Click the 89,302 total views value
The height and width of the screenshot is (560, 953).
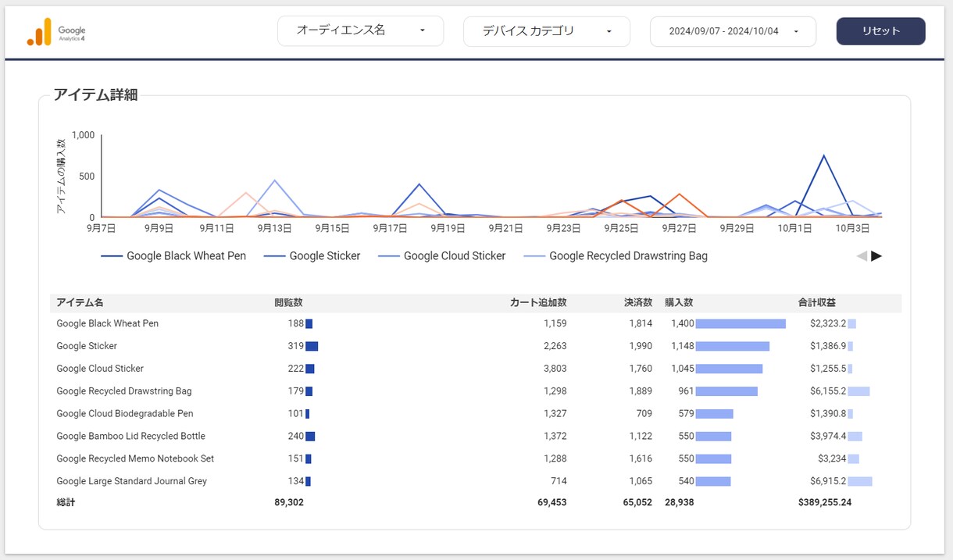pos(289,503)
